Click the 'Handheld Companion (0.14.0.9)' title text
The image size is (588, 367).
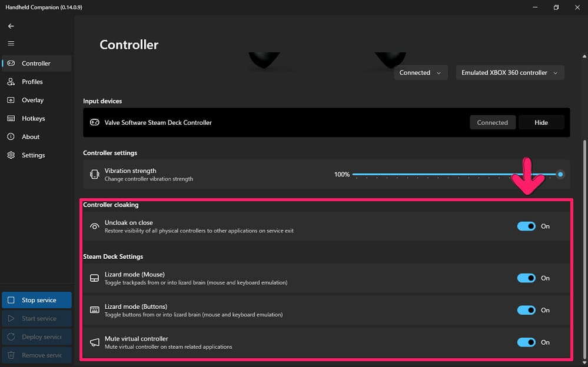point(44,7)
